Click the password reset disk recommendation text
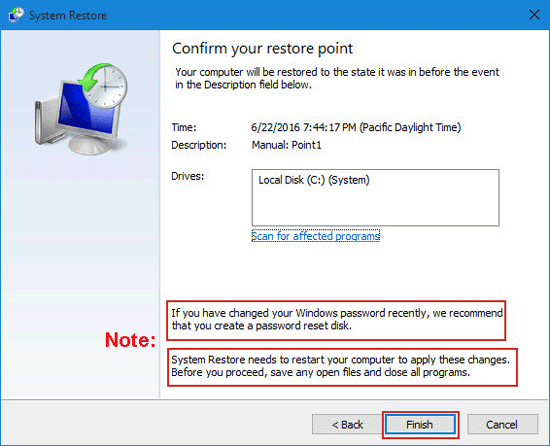The image size is (550, 446). tap(337, 319)
